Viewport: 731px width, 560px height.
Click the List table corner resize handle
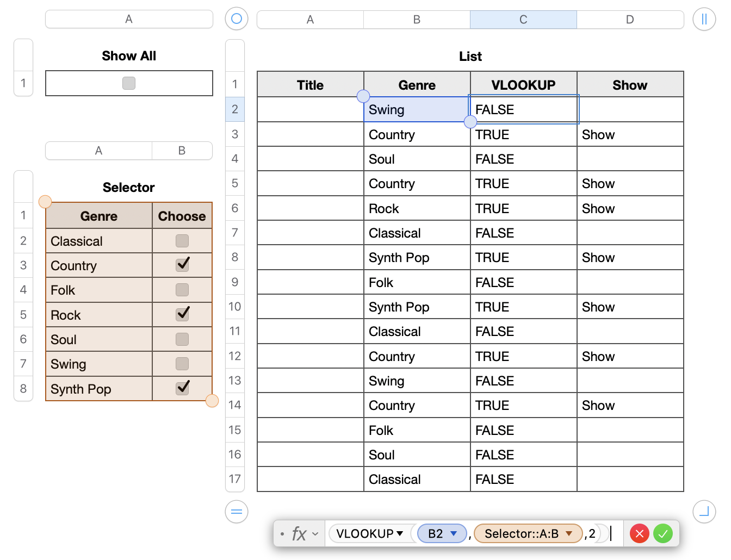point(704,512)
